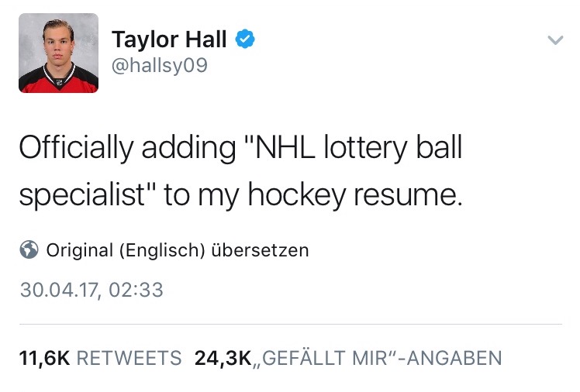Click the 30.04.17, 02:33 timestamp
The image size is (580, 392).
click(91, 290)
